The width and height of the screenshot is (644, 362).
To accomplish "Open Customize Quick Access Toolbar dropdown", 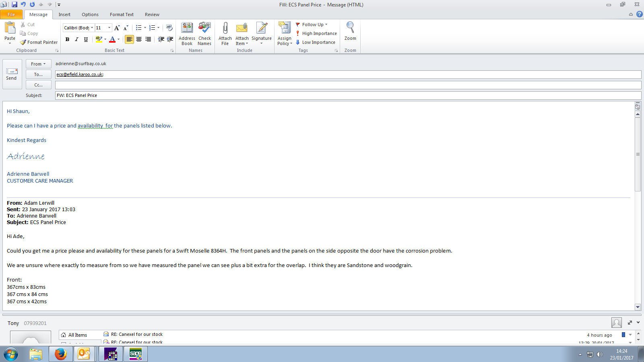I will 59,5.
